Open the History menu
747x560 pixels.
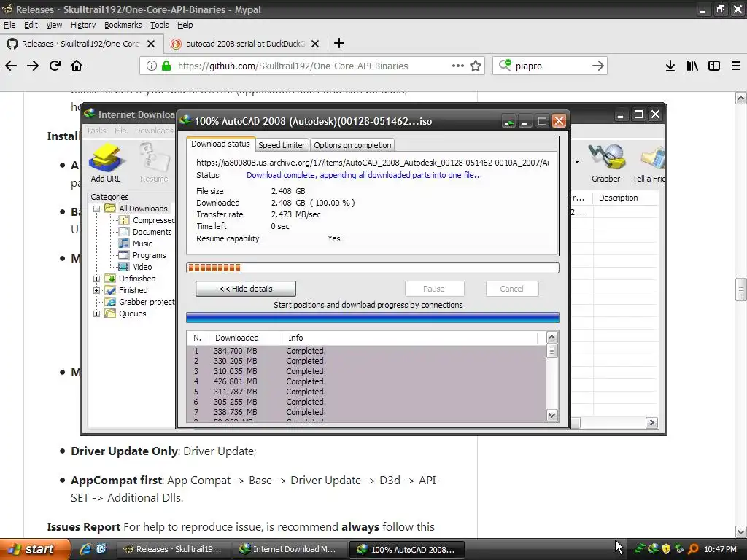83,25
